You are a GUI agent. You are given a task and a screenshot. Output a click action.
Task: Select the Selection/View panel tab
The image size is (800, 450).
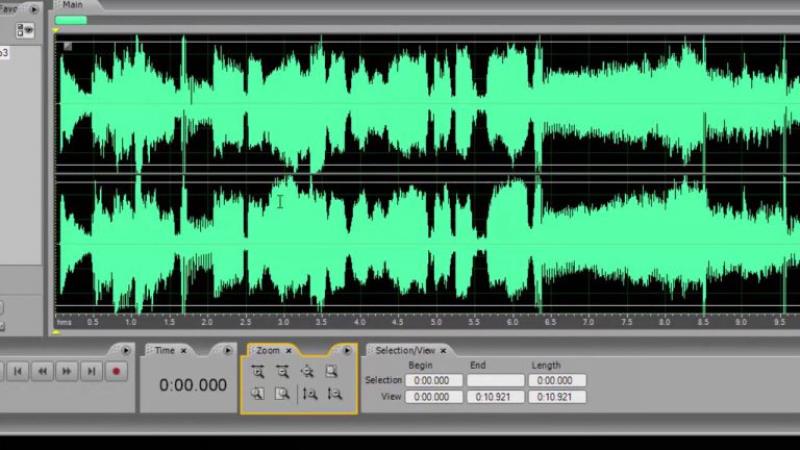pos(405,351)
